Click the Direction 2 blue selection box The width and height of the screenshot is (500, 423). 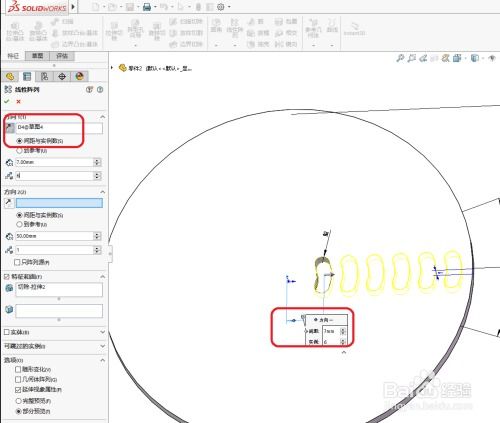tap(59, 203)
